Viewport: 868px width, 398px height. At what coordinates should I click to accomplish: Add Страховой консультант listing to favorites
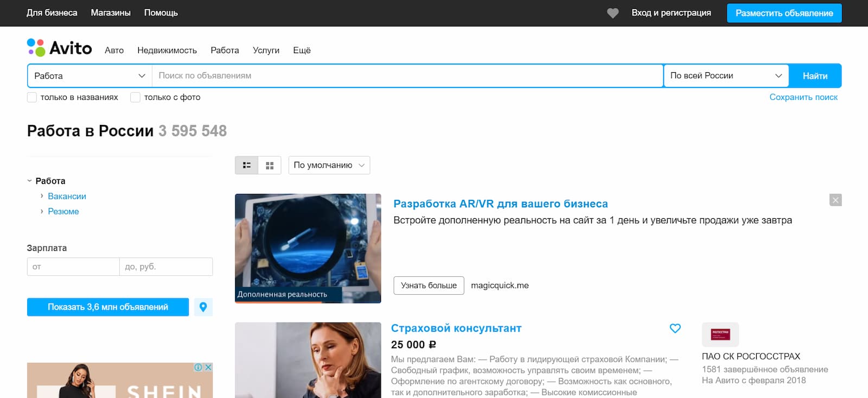(x=675, y=328)
